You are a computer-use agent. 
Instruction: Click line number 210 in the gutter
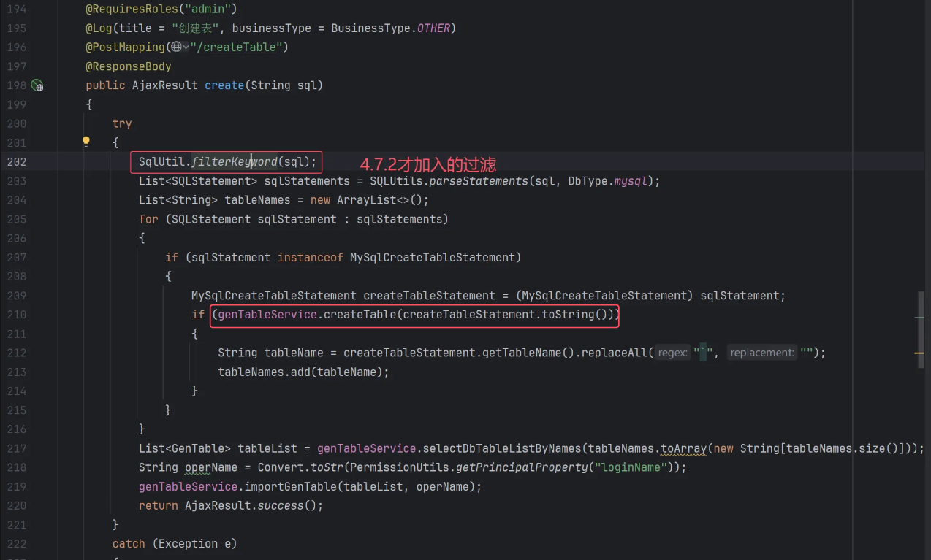(x=16, y=315)
